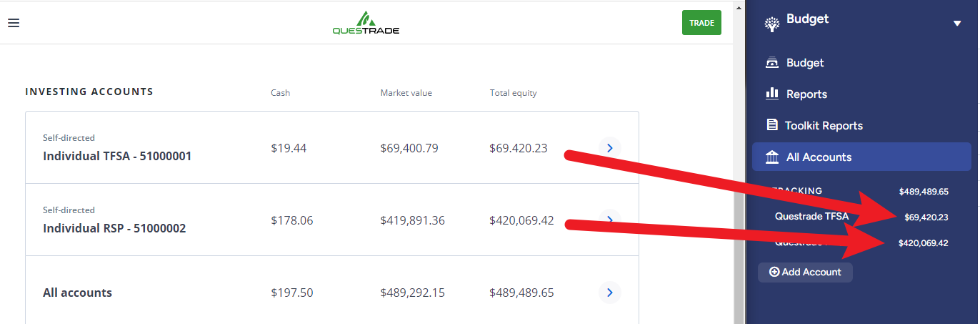
Task: Click the Add Account button
Action: [x=805, y=272]
